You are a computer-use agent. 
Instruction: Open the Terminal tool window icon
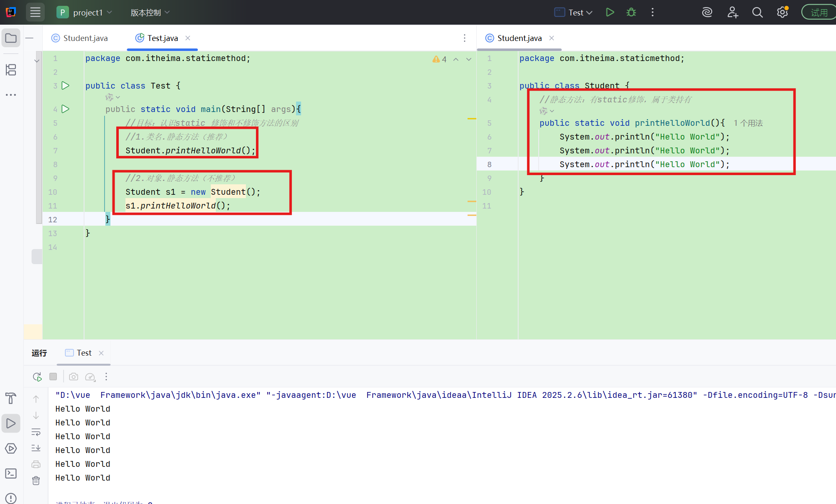[x=11, y=473]
